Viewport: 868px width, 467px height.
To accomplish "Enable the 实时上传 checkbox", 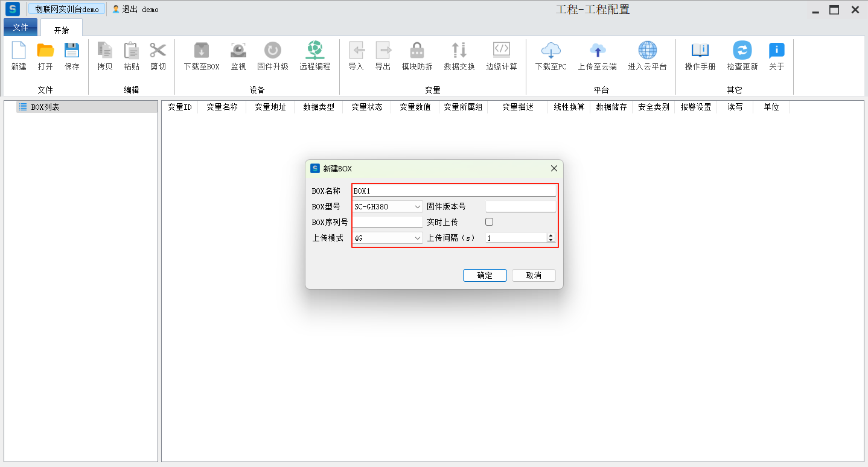I will click(x=490, y=222).
